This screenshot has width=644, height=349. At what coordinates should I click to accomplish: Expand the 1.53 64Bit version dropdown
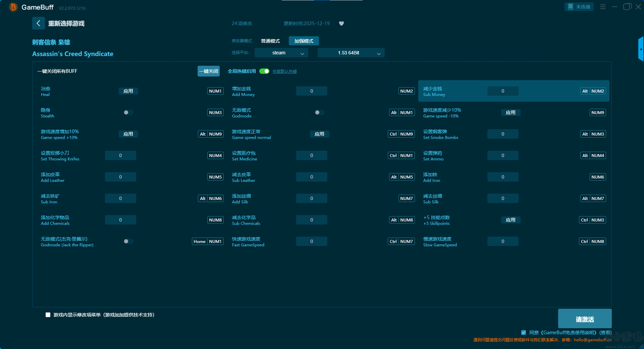(351, 53)
